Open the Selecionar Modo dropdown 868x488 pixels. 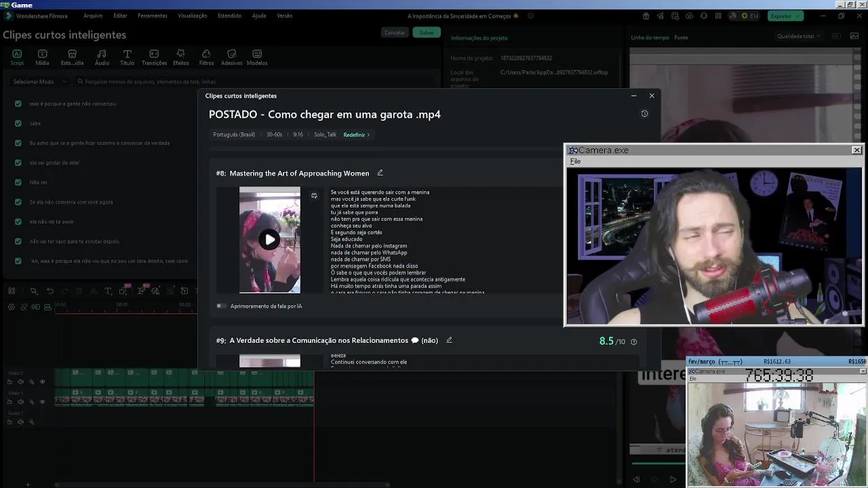click(39, 81)
